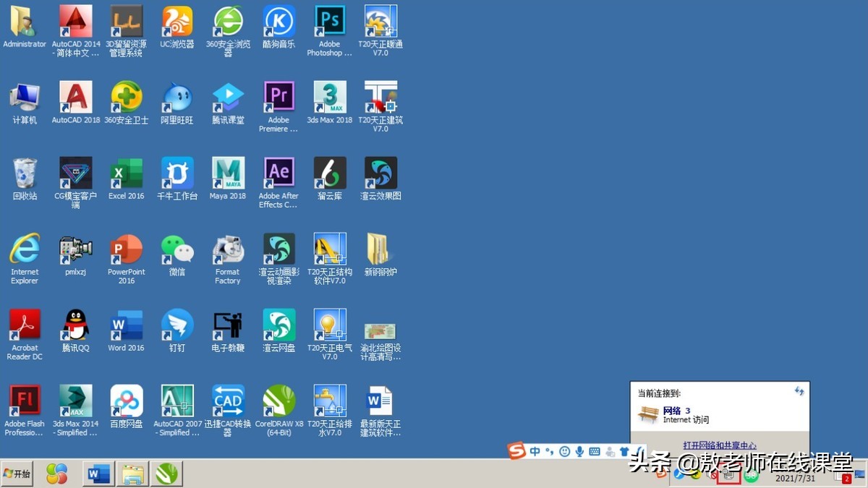Open Baidu Netdisk (百度网盘) shortcut

pos(127,401)
